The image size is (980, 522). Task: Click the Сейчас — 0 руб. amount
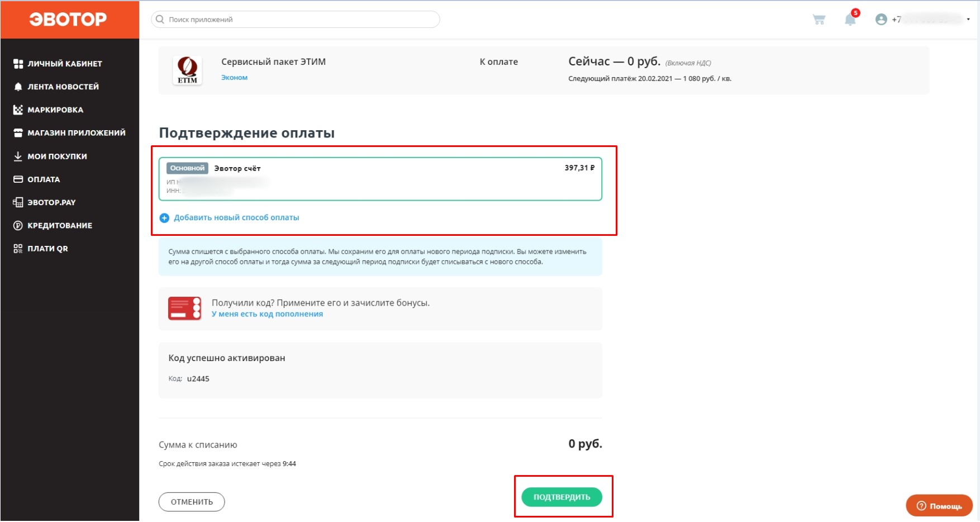point(614,61)
